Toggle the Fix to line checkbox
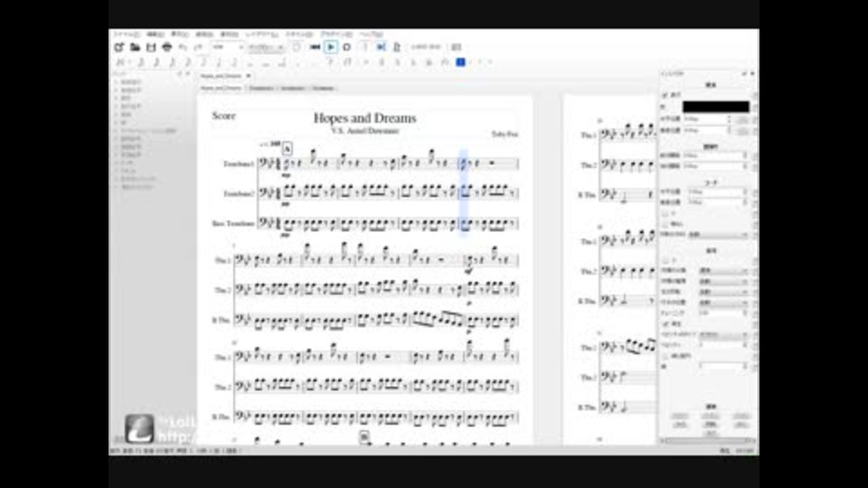The height and width of the screenshot is (488, 868). coord(665,356)
